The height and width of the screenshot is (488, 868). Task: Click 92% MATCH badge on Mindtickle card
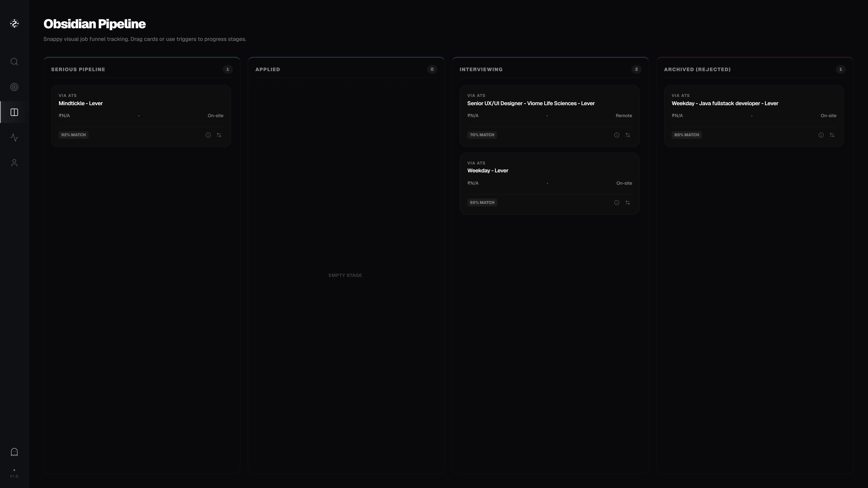click(x=73, y=135)
